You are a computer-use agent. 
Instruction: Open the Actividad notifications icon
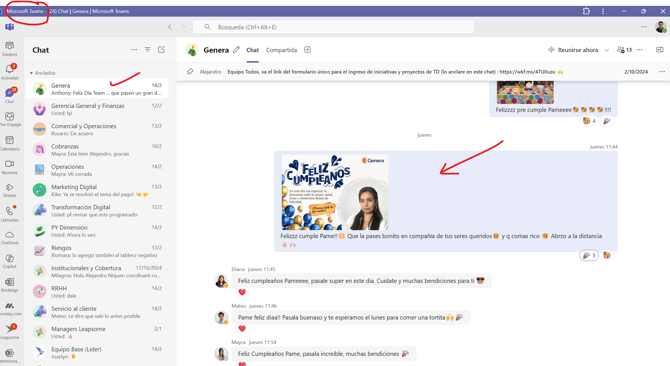(9, 72)
